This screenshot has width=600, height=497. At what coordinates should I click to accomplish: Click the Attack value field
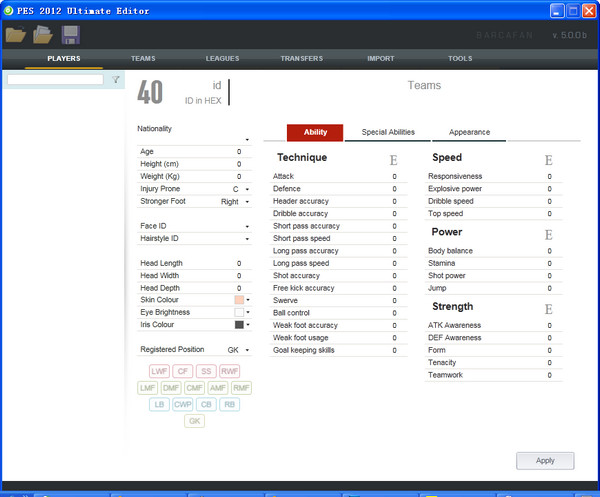coord(394,176)
